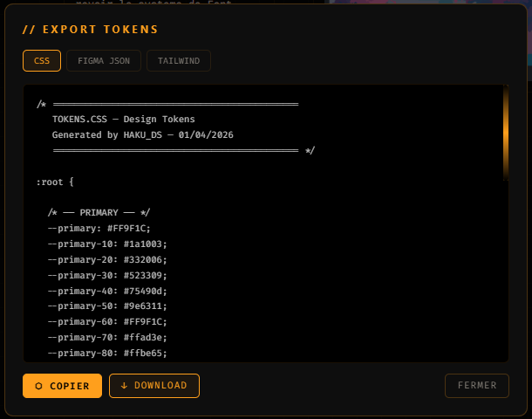This screenshot has width=532, height=419.
Task: Click the copy icon on COPIER button
Action: (38, 386)
